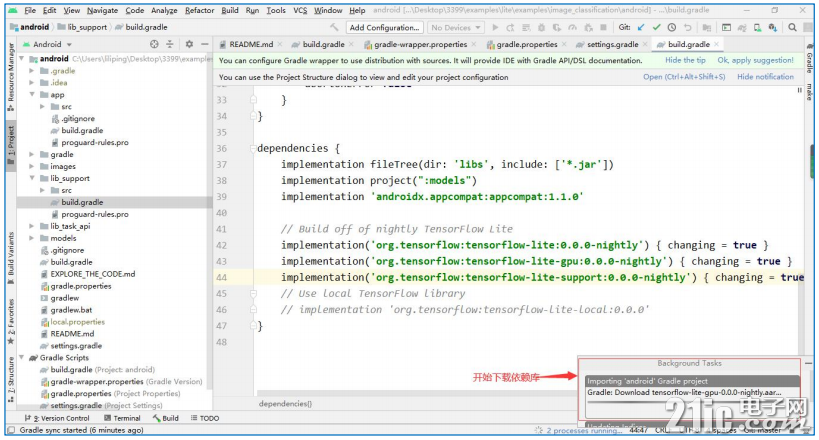The height and width of the screenshot is (440, 819).
Task: Open SDK Manager download icon
Action: [x=773, y=27]
